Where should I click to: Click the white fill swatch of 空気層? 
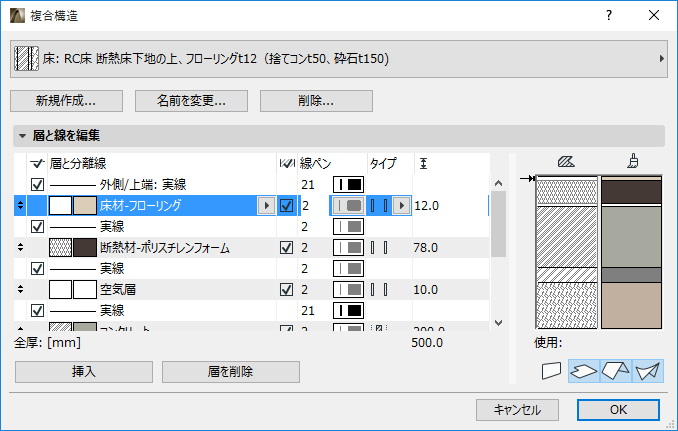pyautogui.click(x=61, y=290)
